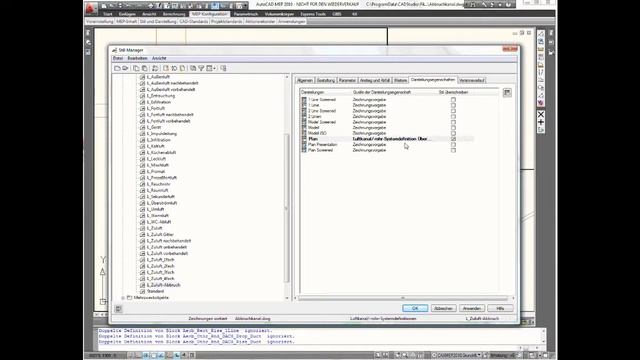Click the OK button
The height and width of the screenshot is (360, 640).
pyautogui.click(x=415, y=308)
